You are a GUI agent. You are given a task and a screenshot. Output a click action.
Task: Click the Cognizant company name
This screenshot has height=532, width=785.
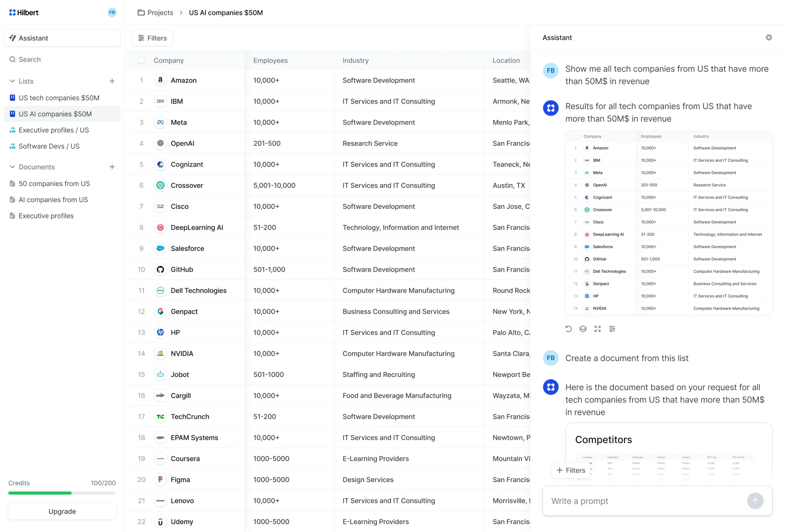[187, 165]
